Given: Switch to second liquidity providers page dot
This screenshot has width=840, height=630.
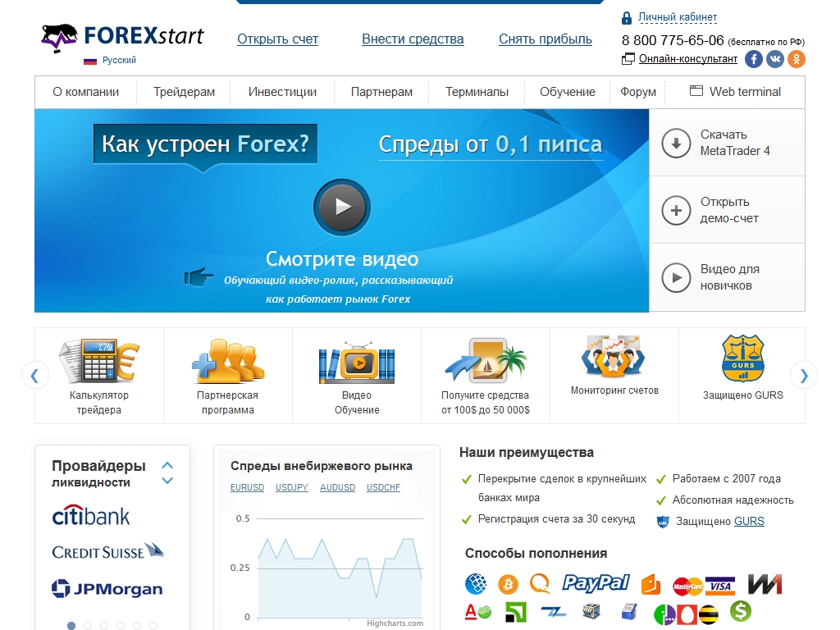Looking at the screenshot, I should [x=88, y=626].
